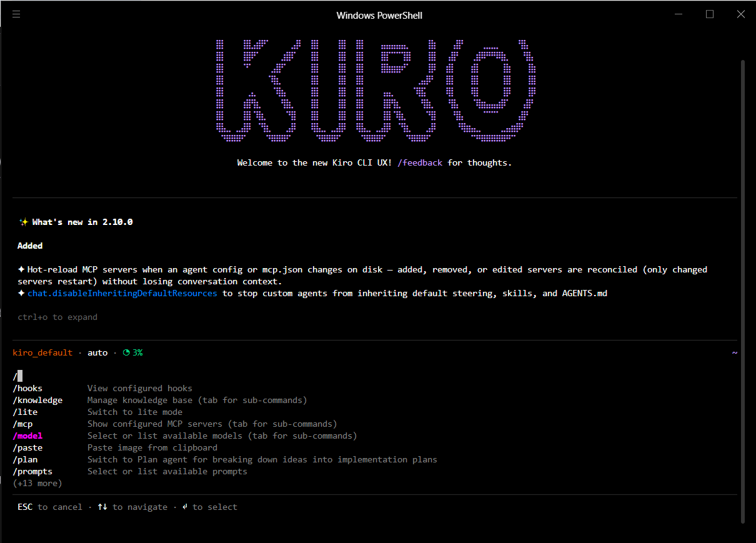Select the highlighted /model command
Viewport: 756px width, 543px height.
(x=27, y=436)
